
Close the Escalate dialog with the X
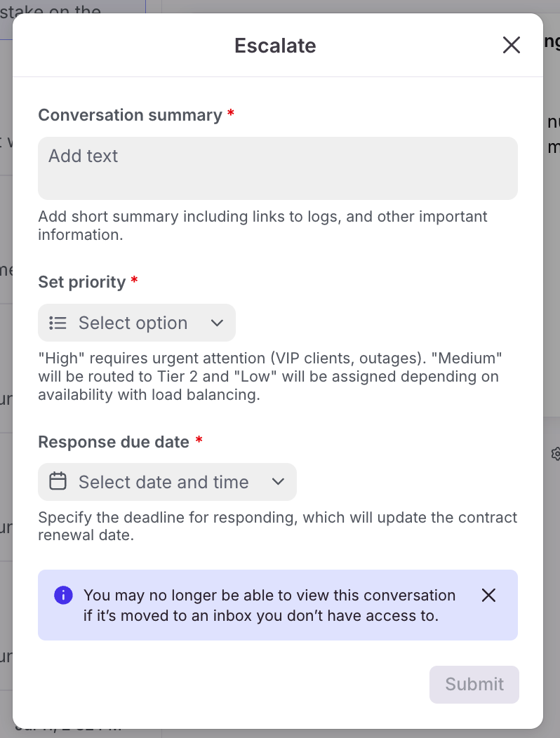pos(512,46)
